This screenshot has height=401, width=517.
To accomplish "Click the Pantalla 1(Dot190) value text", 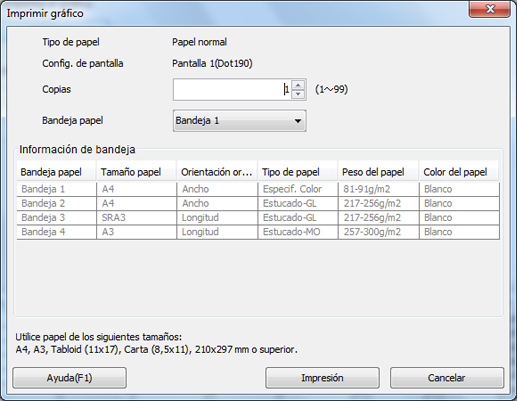I will [212, 63].
